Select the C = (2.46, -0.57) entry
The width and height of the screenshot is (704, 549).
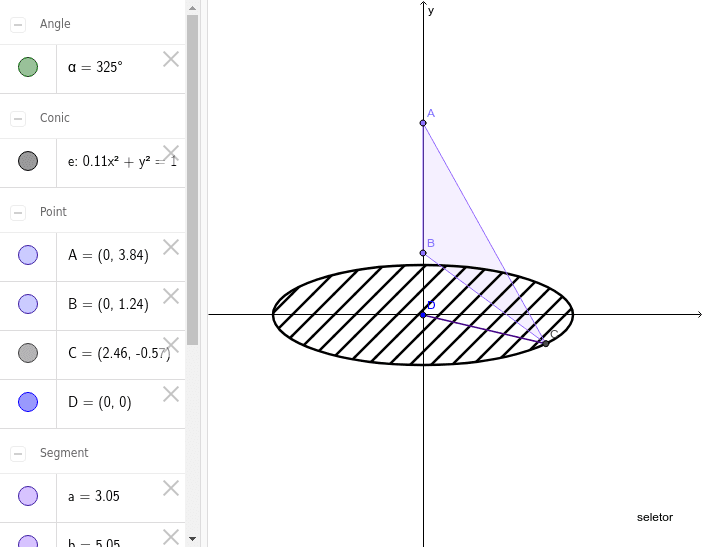coord(119,353)
